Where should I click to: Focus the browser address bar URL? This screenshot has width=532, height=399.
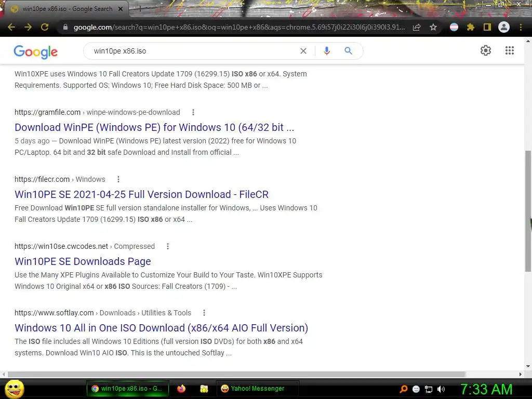click(x=239, y=27)
